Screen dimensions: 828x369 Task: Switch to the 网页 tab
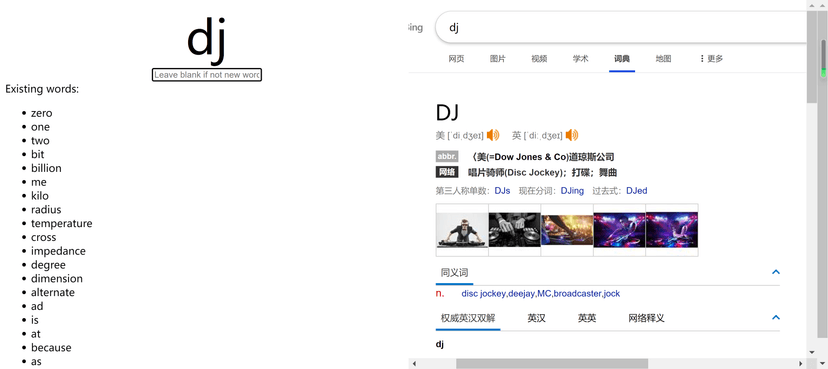click(x=456, y=59)
